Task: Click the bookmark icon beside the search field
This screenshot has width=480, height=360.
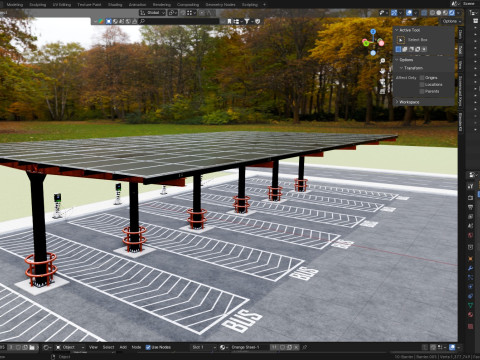Action: [229, 21]
